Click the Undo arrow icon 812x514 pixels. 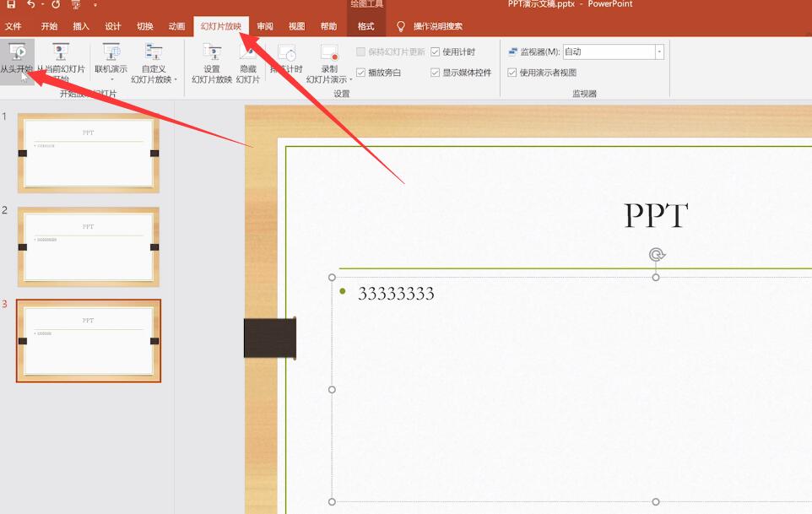[x=31, y=4]
